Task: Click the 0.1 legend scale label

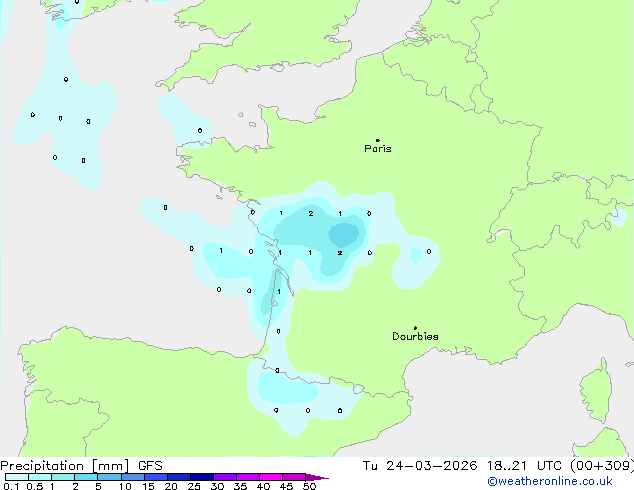Action: point(11,486)
